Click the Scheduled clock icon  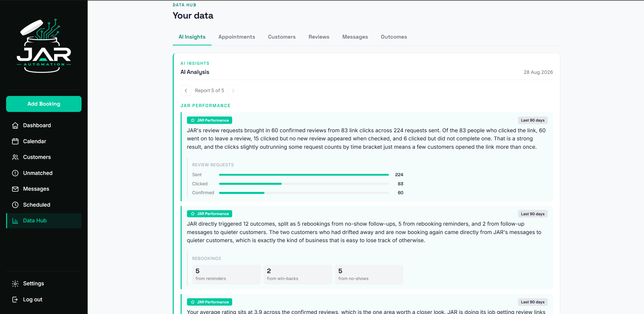tap(15, 205)
